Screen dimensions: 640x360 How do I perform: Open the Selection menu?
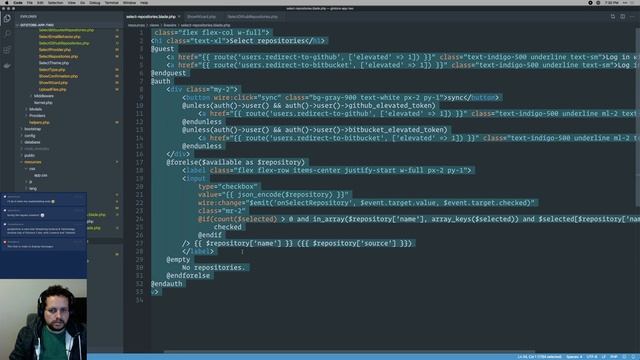(x=56, y=2)
